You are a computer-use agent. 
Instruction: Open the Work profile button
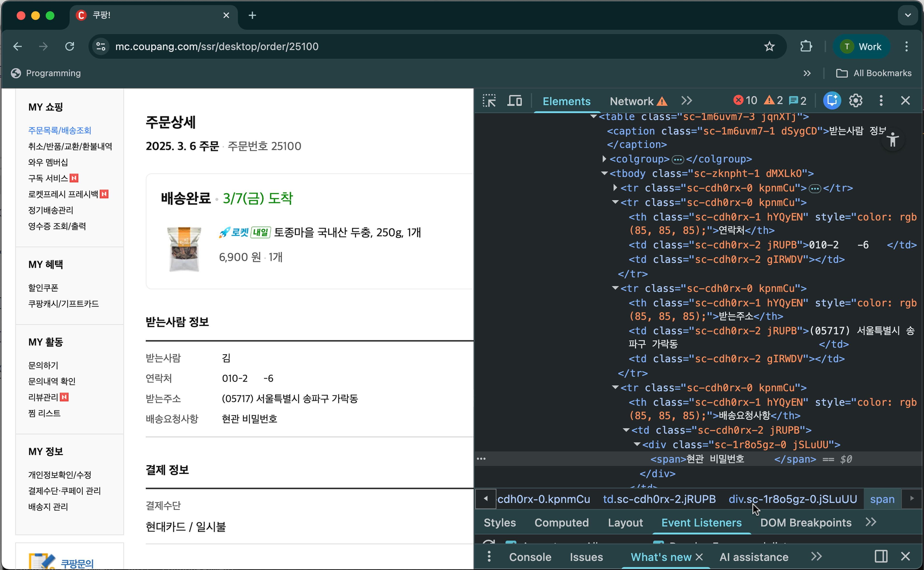click(x=861, y=46)
